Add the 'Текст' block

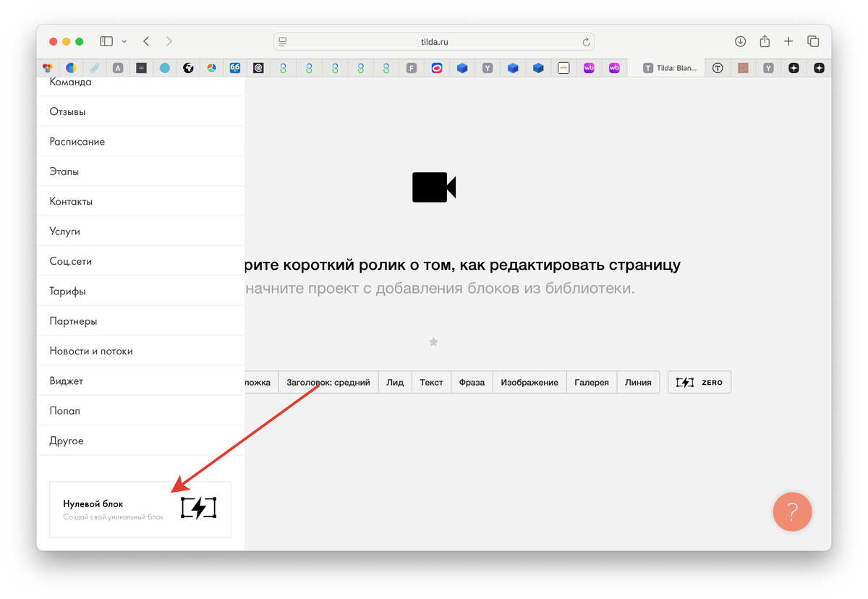[432, 382]
